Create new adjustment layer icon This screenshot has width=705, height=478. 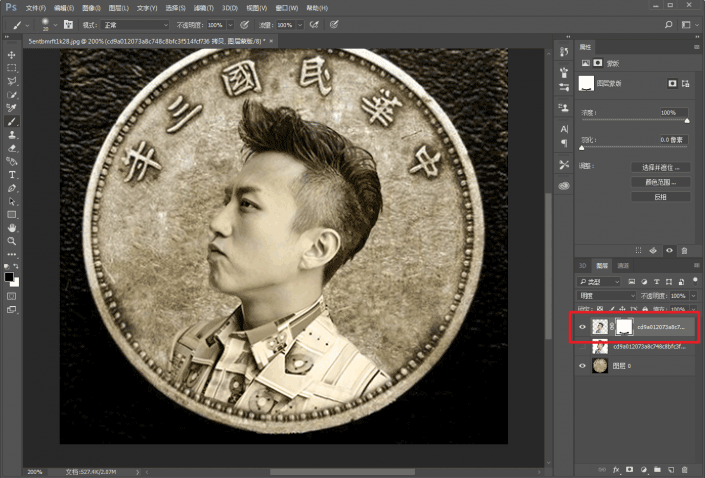click(x=643, y=469)
